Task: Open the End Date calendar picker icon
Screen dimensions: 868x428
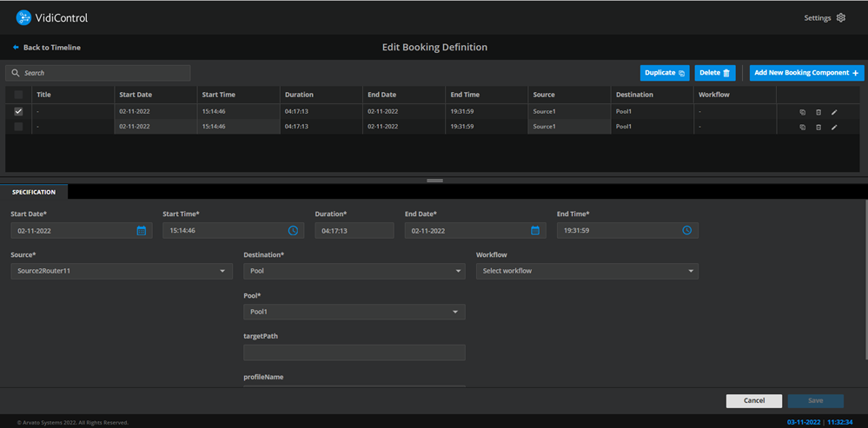Action: tap(535, 231)
